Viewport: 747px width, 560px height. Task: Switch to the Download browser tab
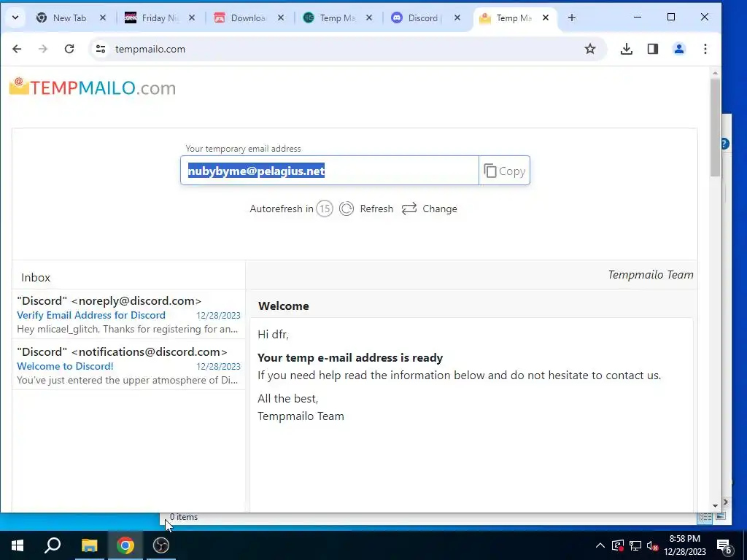(248, 17)
